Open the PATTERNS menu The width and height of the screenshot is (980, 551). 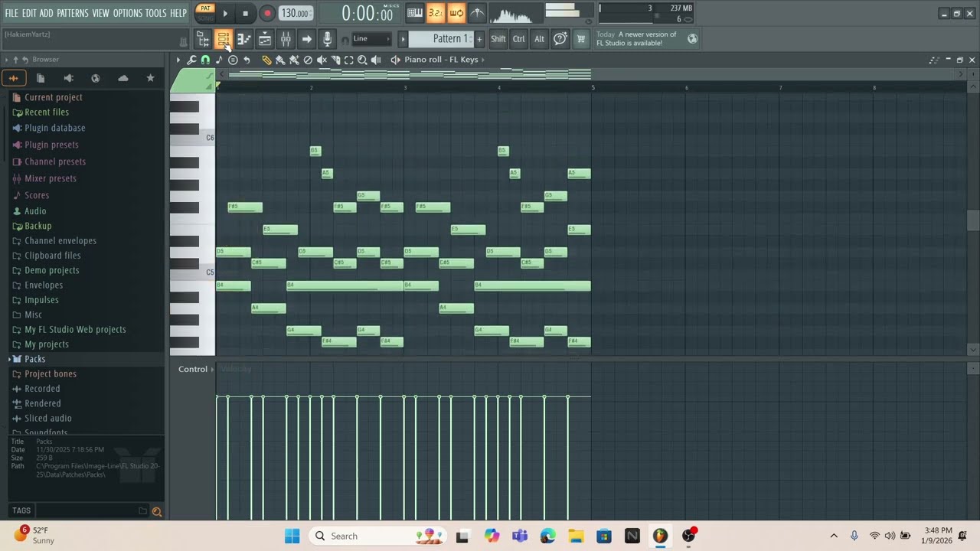point(73,13)
